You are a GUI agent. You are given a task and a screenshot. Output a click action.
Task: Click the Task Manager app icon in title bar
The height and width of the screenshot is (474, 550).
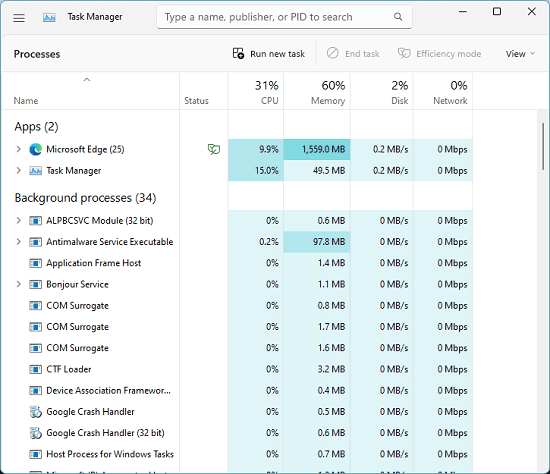click(49, 17)
